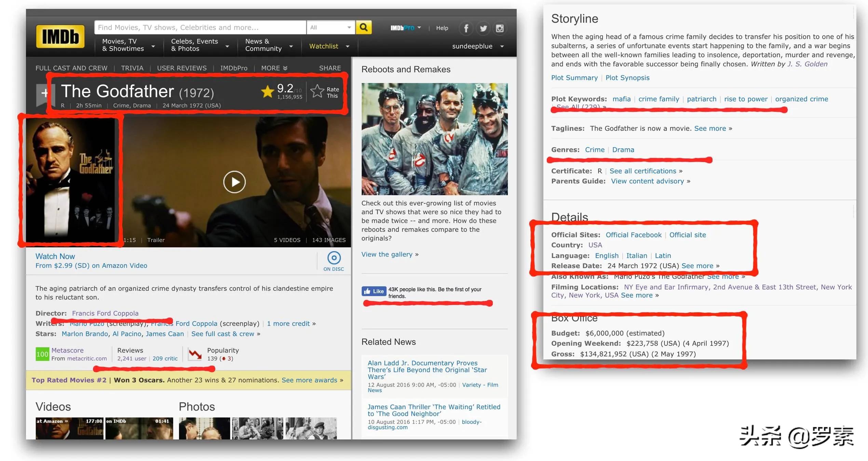The height and width of the screenshot is (461, 868).
Task: Open the at Amazon video thumbnail
Action: tap(69, 428)
